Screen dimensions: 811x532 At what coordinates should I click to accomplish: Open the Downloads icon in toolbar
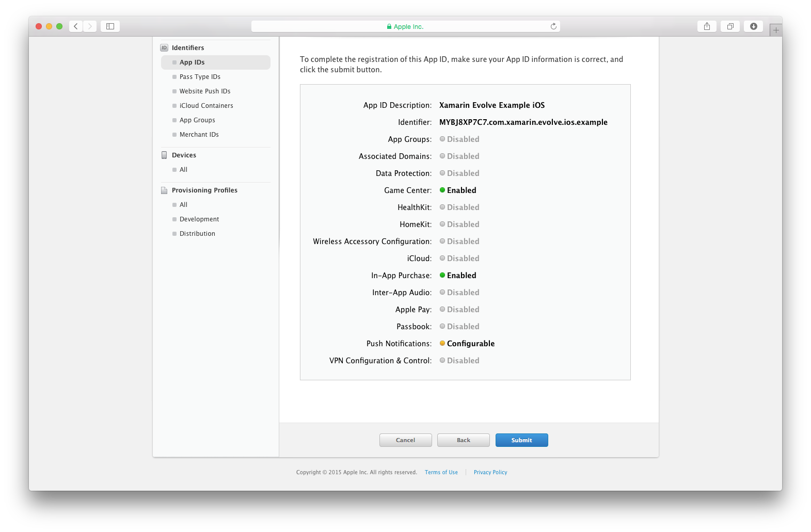tap(753, 26)
